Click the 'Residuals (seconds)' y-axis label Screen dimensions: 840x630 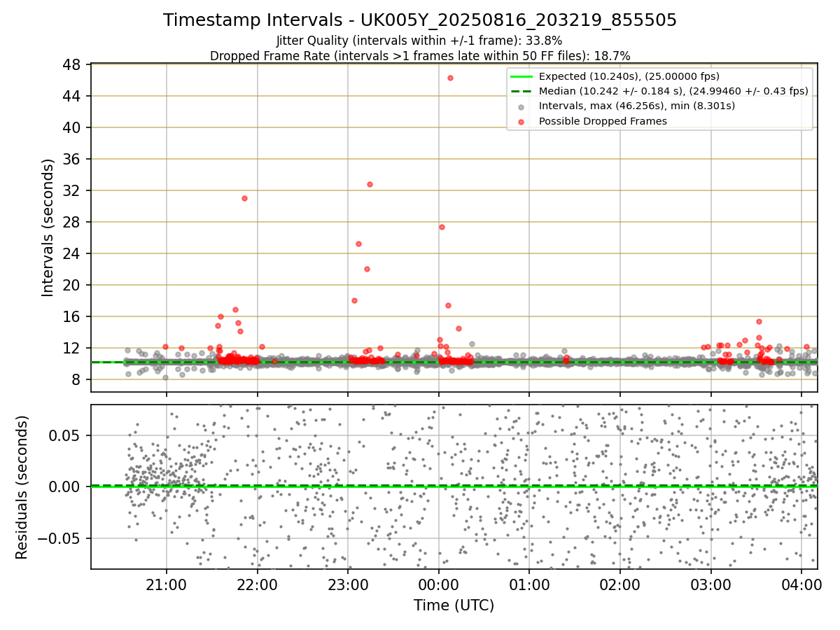coord(22,487)
